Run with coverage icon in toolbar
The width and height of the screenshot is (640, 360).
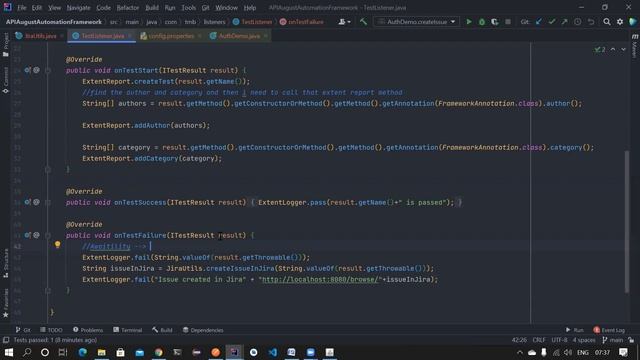tap(495, 22)
